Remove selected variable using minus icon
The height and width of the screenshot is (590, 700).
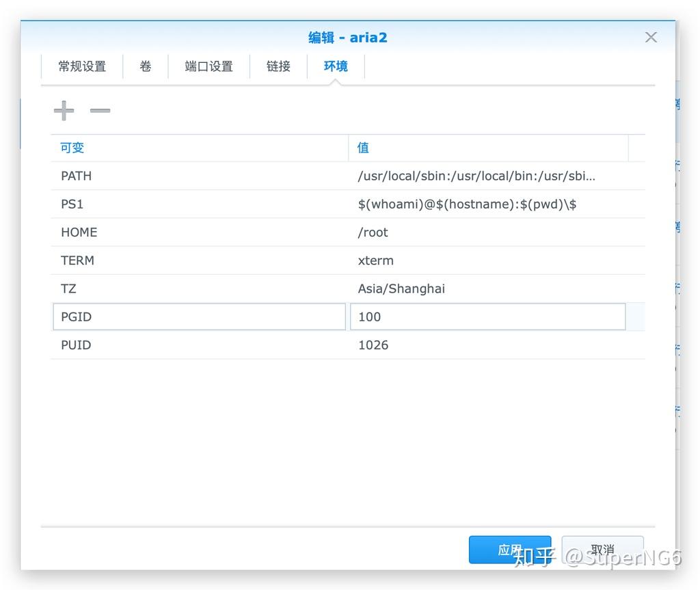click(x=100, y=110)
